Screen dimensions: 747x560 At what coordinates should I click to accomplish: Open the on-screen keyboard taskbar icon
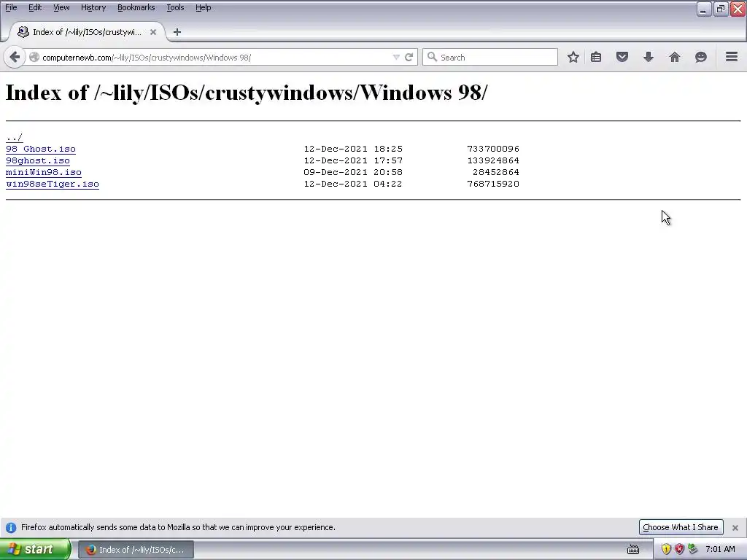633,550
